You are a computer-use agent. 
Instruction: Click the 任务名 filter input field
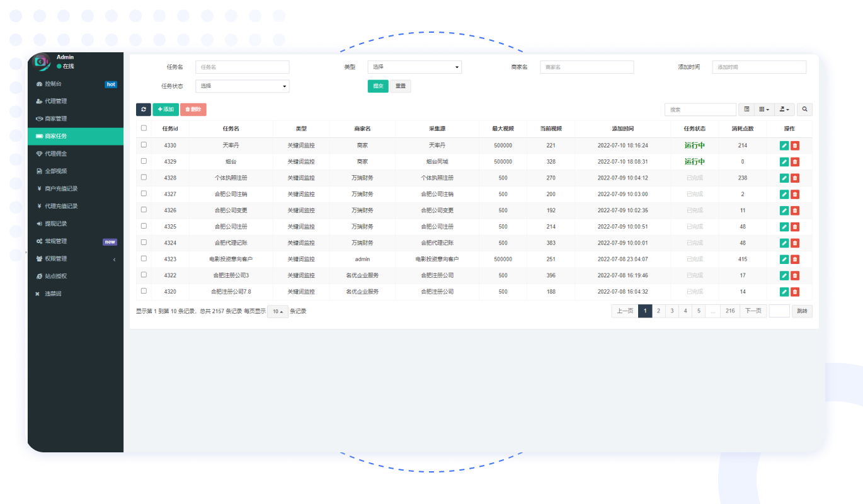[242, 67]
